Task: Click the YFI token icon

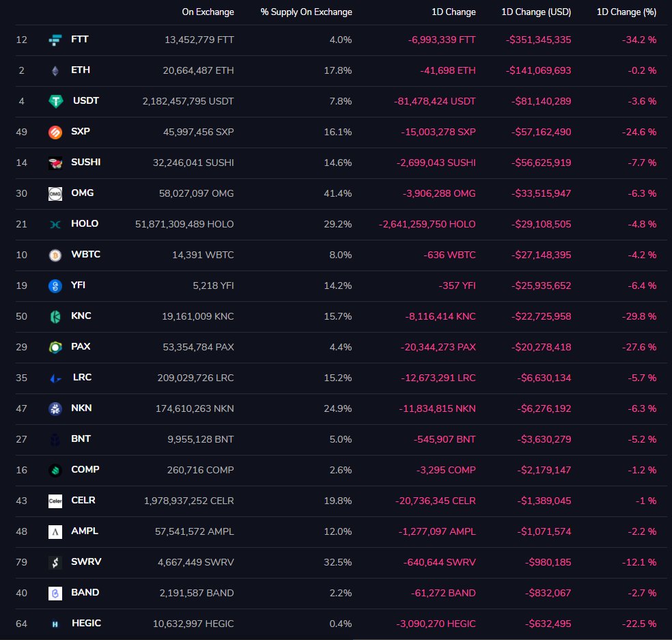Action: pyautogui.click(x=55, y=286)
